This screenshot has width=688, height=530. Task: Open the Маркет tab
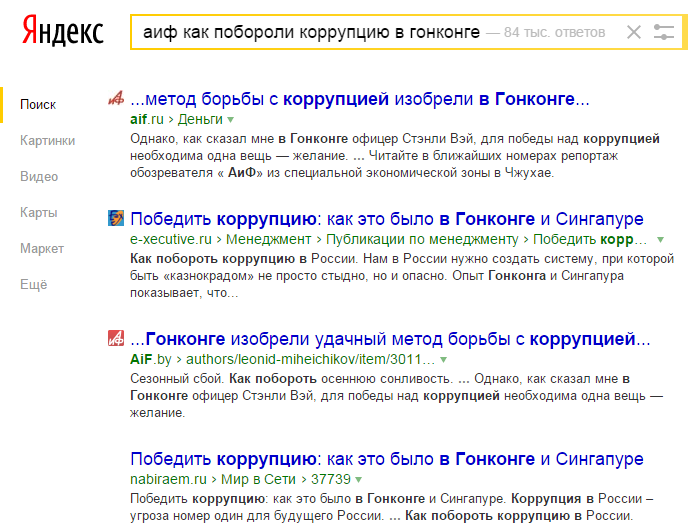(42, 248)
